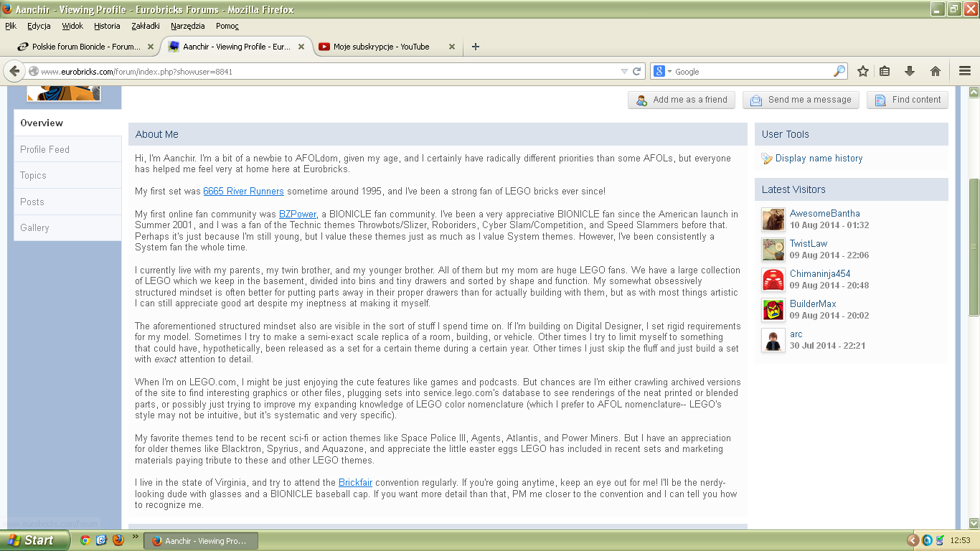Screen dimensions: 980x551
Task: Click arc's avatar thumbnail
Action: tap(773, 340)
